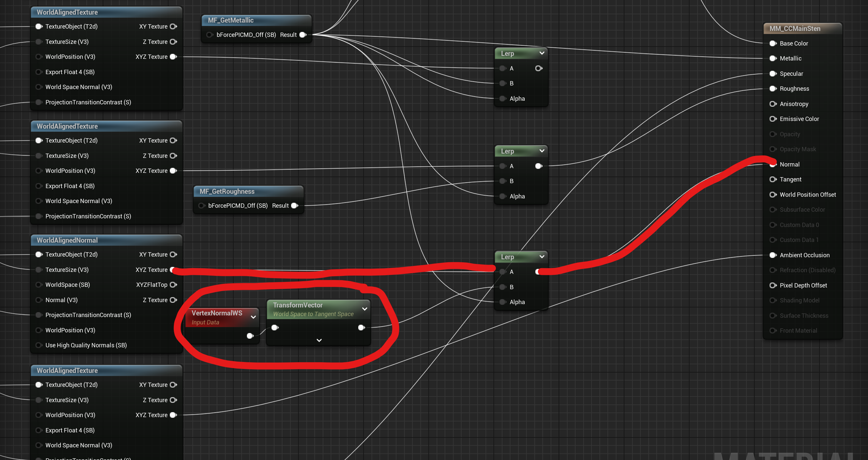The image size is (868, 460).
Task: Click the TransformVector node title
Action: point(297,305)
